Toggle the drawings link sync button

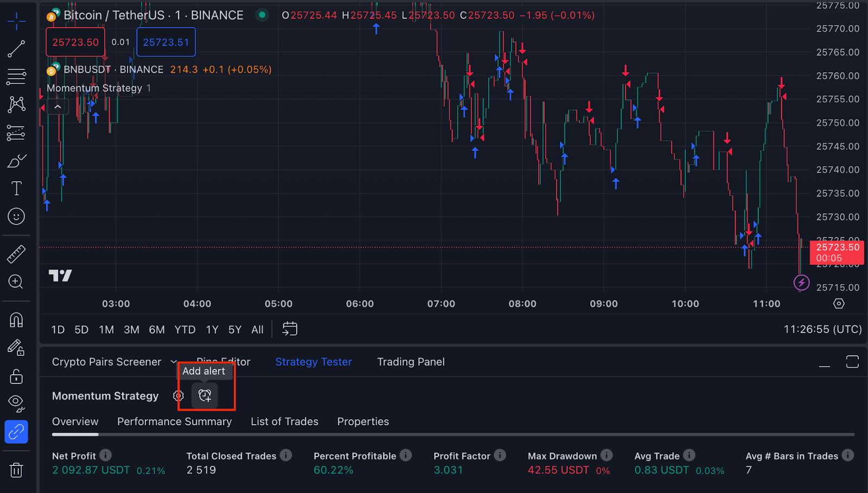[x=16, y=432]
